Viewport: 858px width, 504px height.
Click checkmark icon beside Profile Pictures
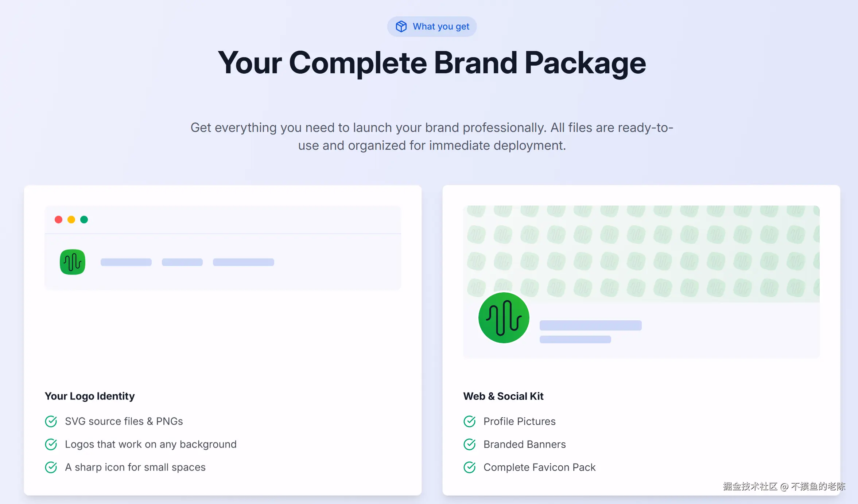point(470,421)
